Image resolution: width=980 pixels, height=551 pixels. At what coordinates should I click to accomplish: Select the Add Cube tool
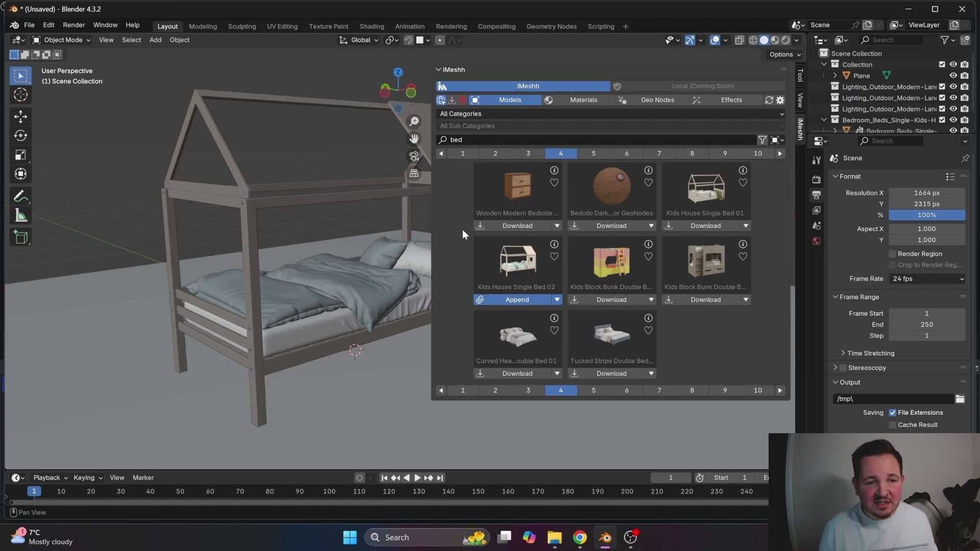(20, 237)
